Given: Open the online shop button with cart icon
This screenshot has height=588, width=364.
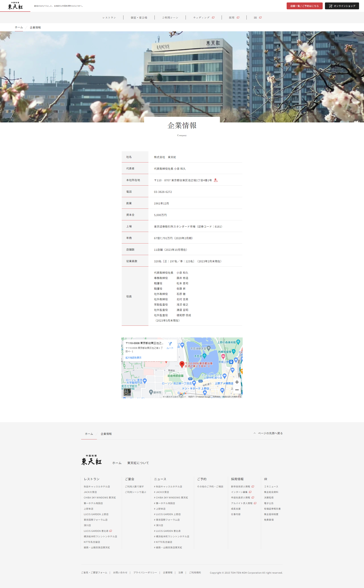Looking at the screenshot, I should tap(342, 6).
